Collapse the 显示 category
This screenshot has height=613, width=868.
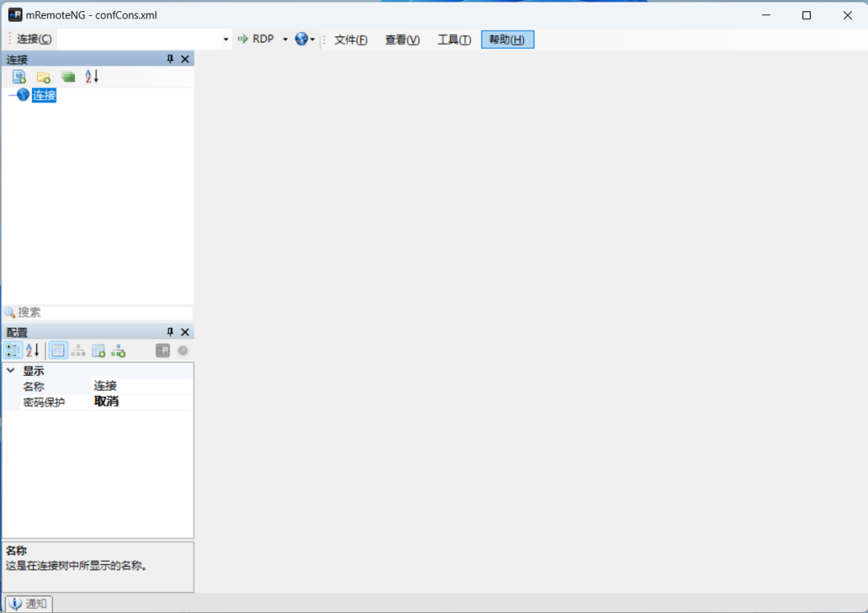click(x=10, y=370)
